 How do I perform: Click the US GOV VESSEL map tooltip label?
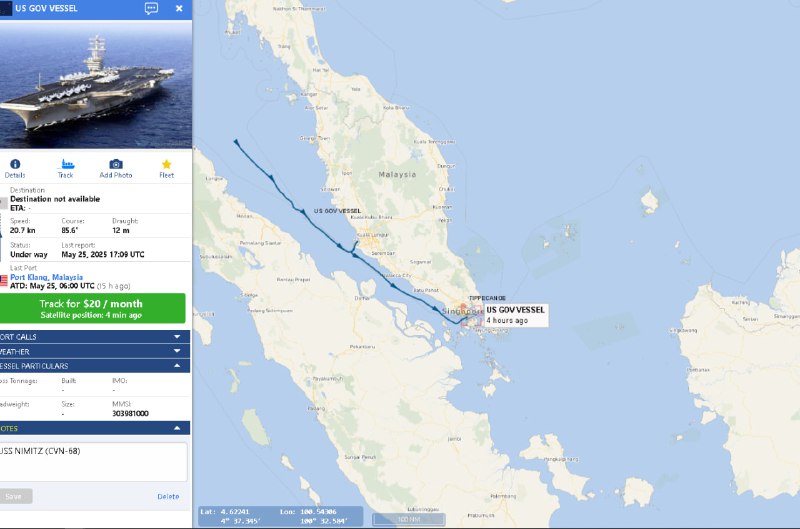pyautogui.click(x=515, y=315)
